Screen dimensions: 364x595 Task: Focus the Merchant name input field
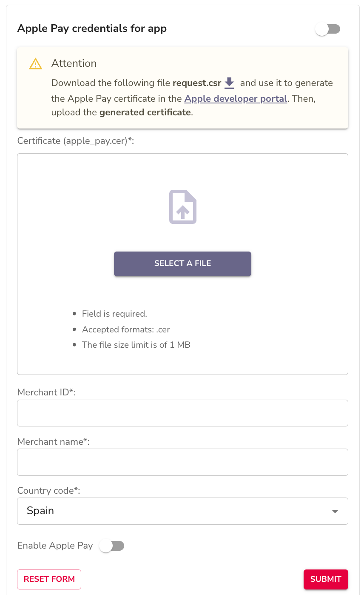[x=182, y=462]
